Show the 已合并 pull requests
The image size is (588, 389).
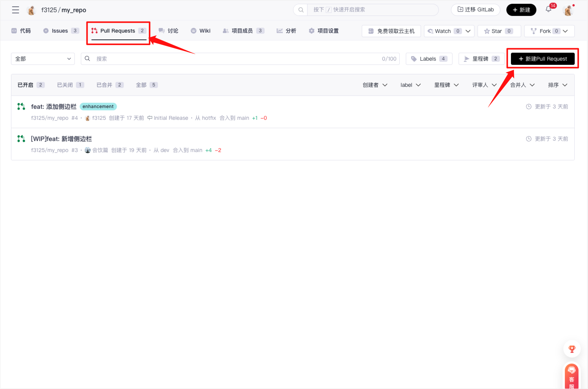point(110,85)
